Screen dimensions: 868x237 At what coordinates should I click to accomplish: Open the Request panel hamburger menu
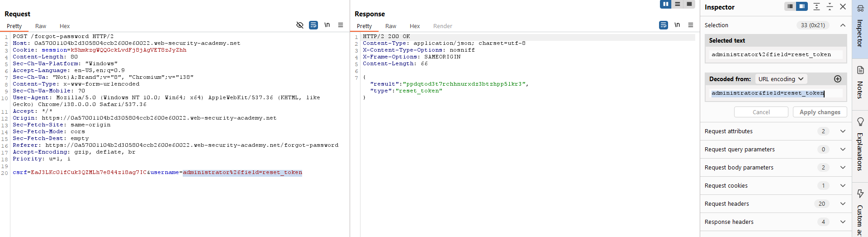coord(341,25)
